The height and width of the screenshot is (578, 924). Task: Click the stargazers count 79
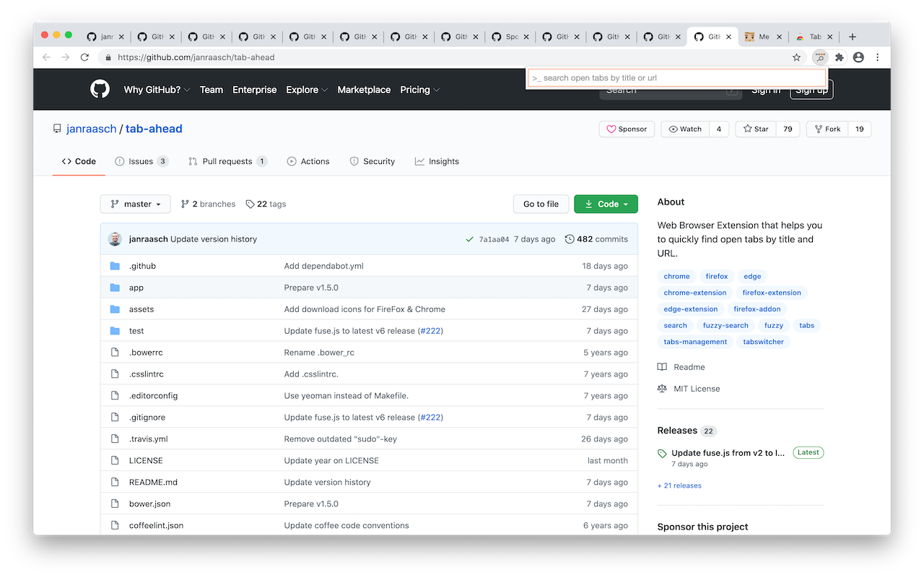click(x=788, y=129)
